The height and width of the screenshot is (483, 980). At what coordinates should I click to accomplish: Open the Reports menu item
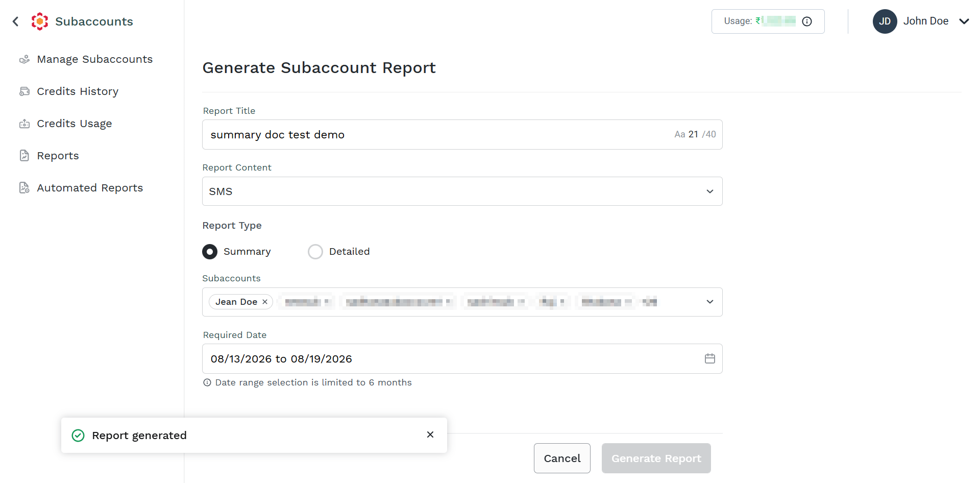click(58, 156)
